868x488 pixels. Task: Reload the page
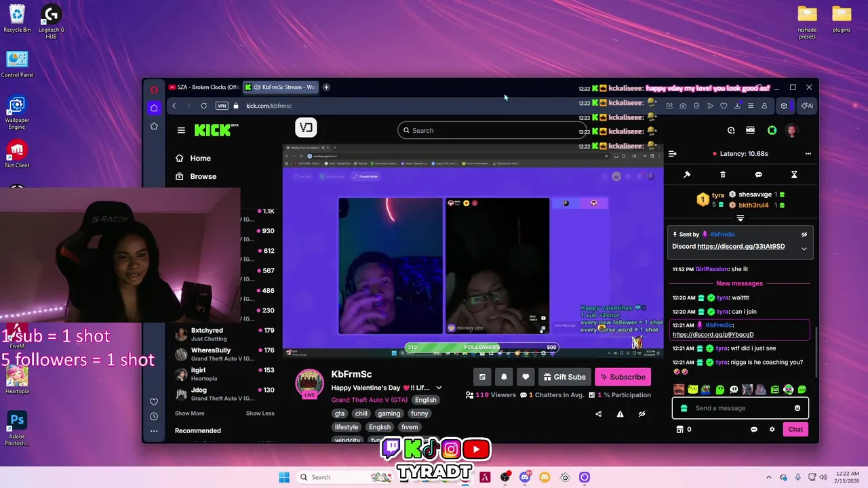click(x=203, y=106)
